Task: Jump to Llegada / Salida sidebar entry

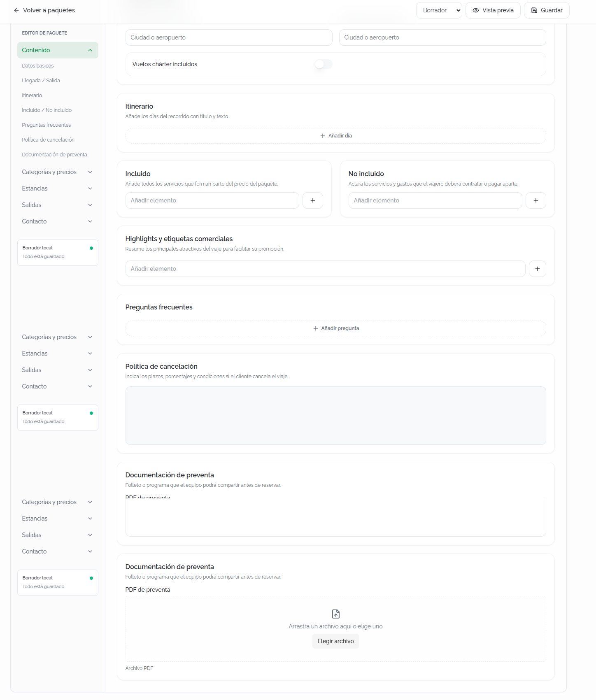Action: click(x=41, y=81)
